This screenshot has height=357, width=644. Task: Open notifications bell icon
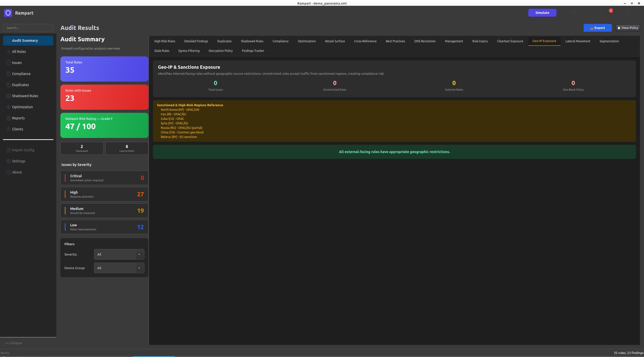click(601, 13)
